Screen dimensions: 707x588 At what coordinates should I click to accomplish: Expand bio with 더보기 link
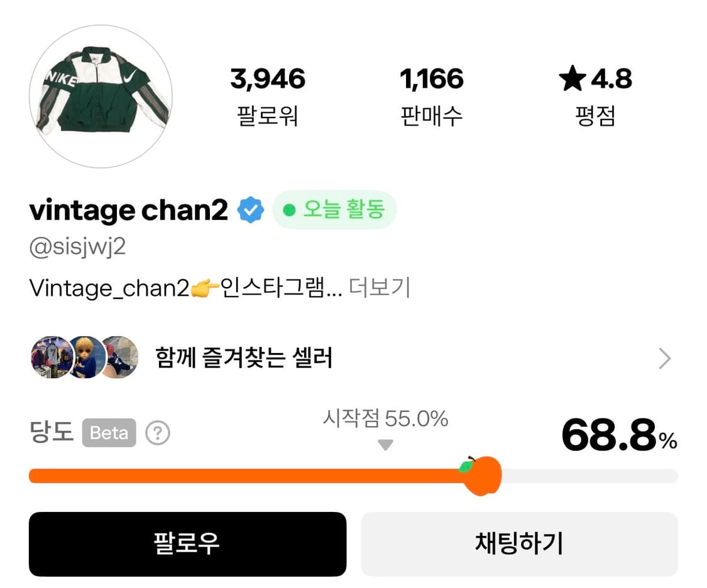coord(380,287)
